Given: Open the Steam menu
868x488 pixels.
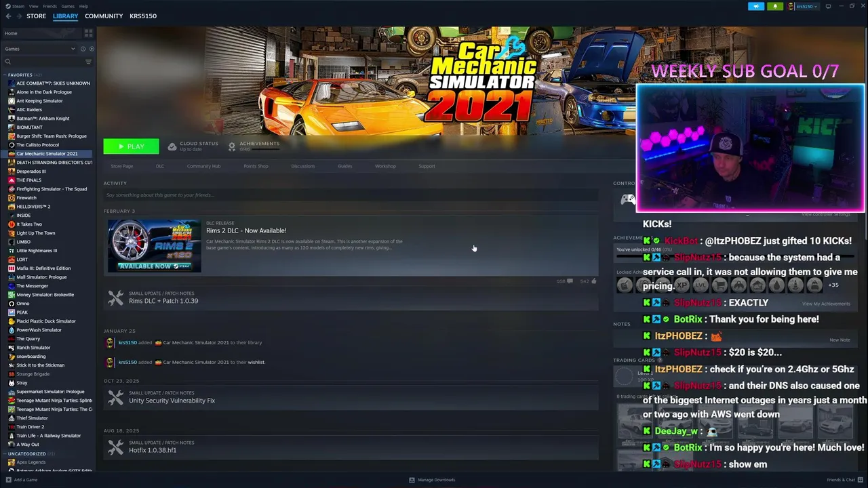Looking at the screenshot, I should (x=17, y=6).
